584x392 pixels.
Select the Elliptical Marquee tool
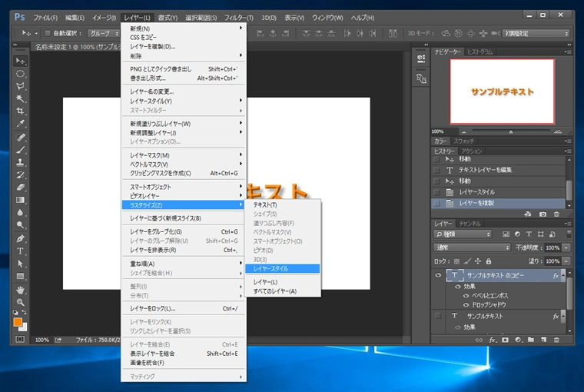click(x=20, y=74)
